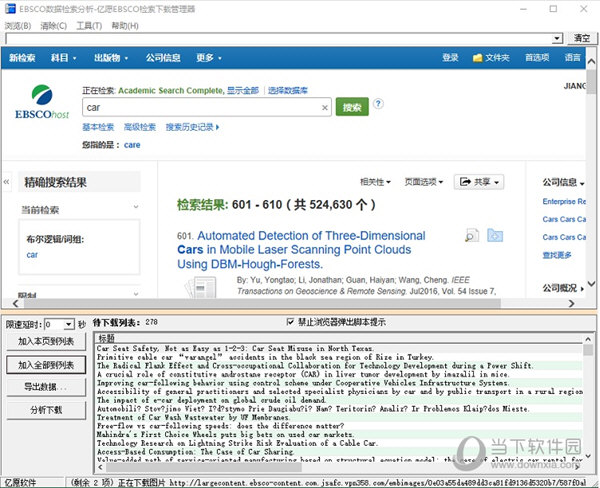Open the 清除(C) menu
This screenshot has width=600, height=488.
click(x=54, y=26)
